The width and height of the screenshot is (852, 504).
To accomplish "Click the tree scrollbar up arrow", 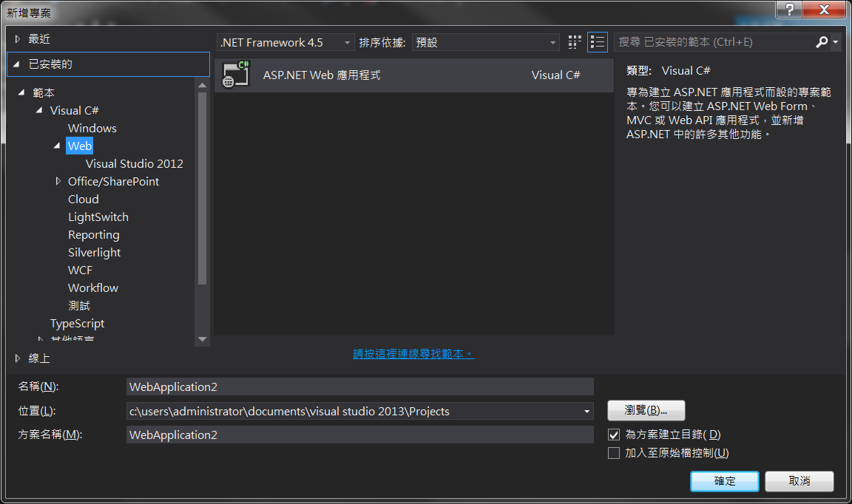I will (202, 85).
